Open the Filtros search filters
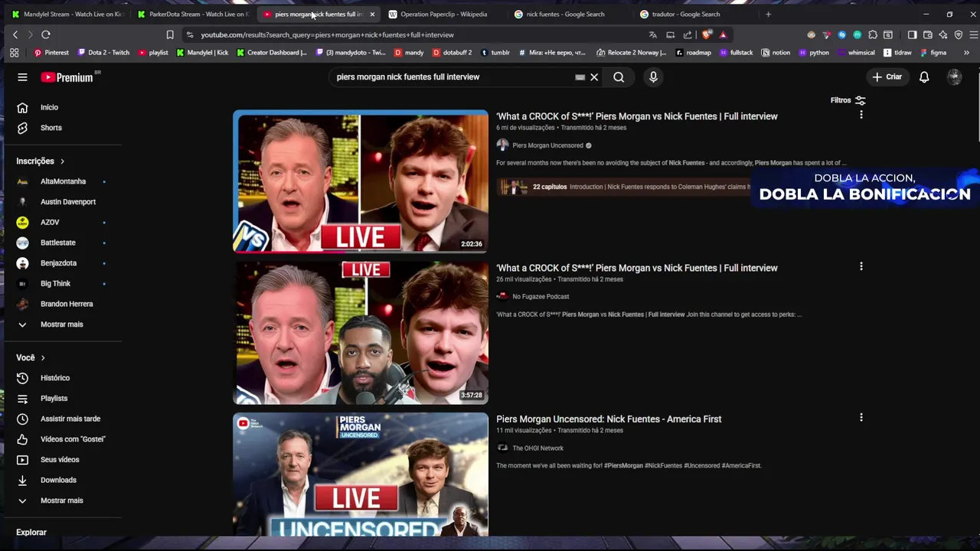 click(x=848, y=100)
